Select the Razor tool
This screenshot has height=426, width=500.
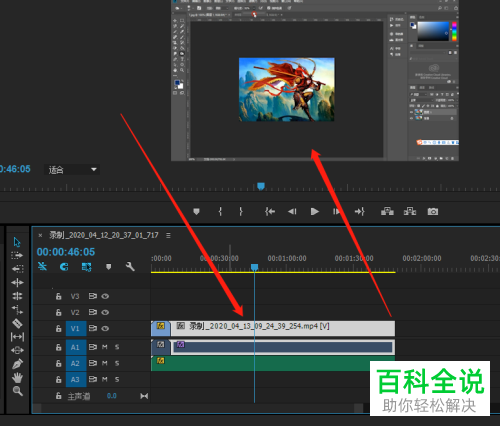(x=17, y=323)
